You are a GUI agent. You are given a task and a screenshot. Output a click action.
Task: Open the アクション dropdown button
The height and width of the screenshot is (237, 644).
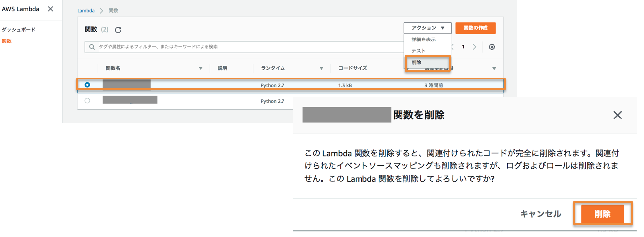pyautogui.click(x=428, y=28)
